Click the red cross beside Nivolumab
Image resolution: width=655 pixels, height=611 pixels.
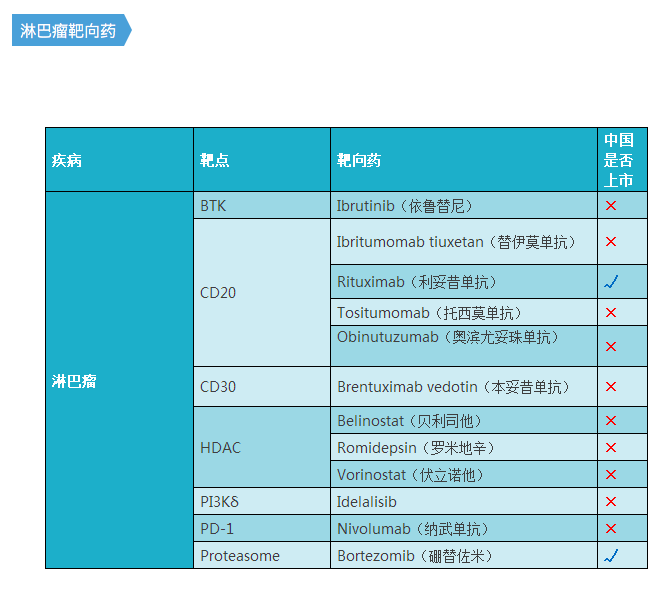coord(611,529)
